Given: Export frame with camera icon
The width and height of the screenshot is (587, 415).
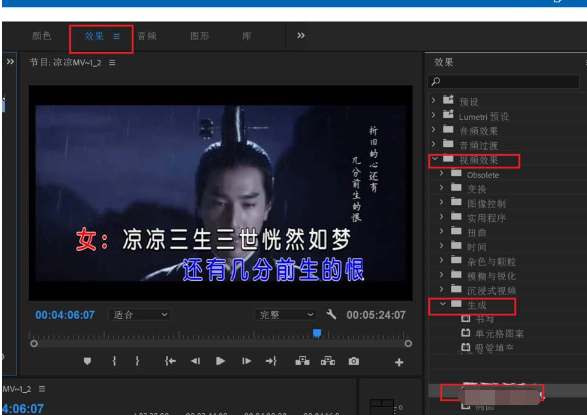Looking at the screenshot, I should point(354,361).
